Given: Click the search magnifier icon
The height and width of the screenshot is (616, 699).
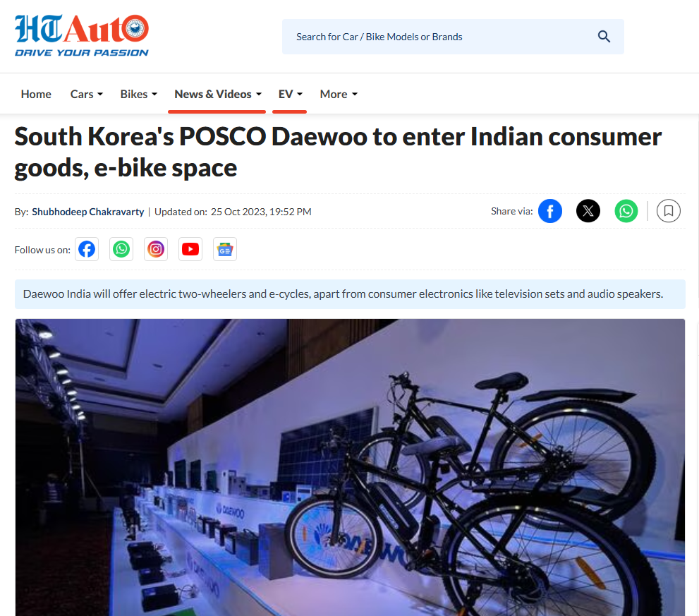Looking at the screenshot, I should [604, 37].
